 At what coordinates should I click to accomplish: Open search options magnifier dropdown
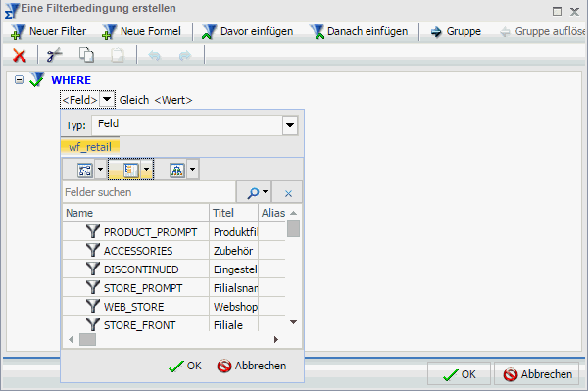(257, 192)
